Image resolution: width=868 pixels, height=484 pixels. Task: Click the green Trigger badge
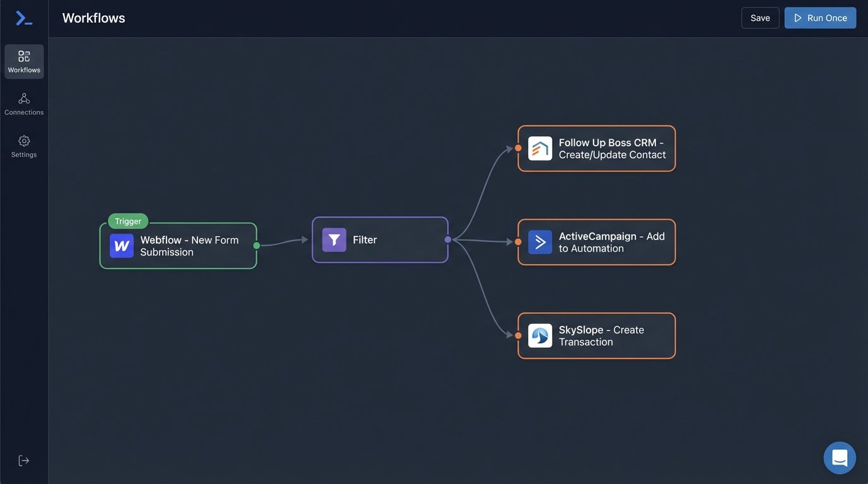pos(127,221)
